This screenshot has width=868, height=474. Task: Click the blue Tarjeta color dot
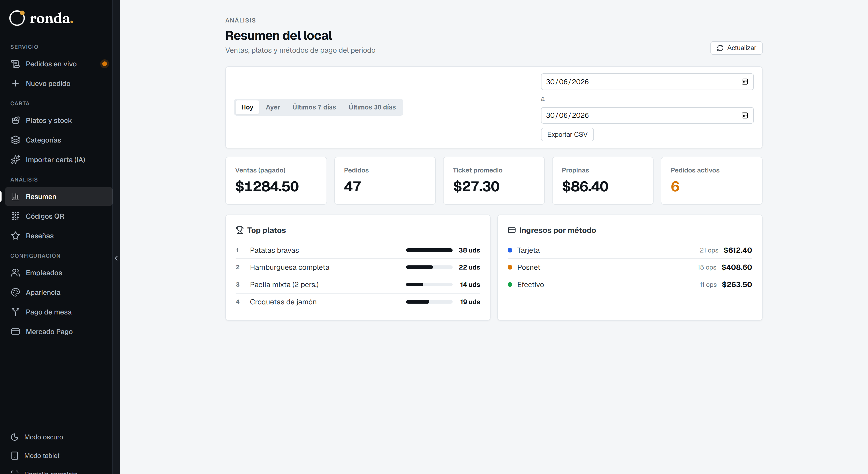pos(510,250)
